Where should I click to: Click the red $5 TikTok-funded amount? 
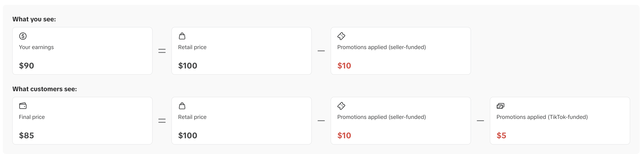point(501,135)
